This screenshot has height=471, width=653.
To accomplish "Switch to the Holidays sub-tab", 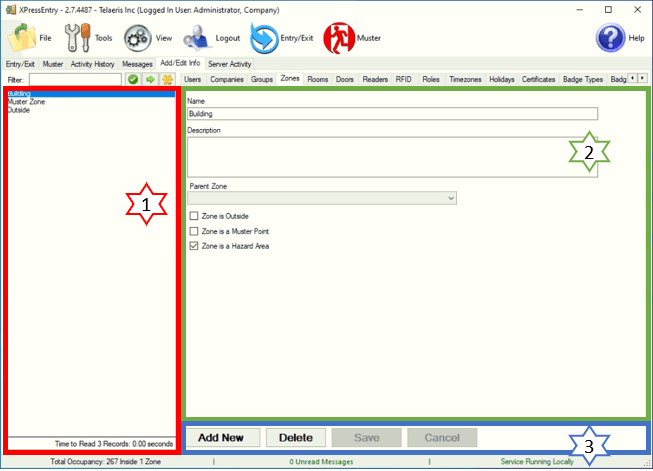I will [501, 79].
